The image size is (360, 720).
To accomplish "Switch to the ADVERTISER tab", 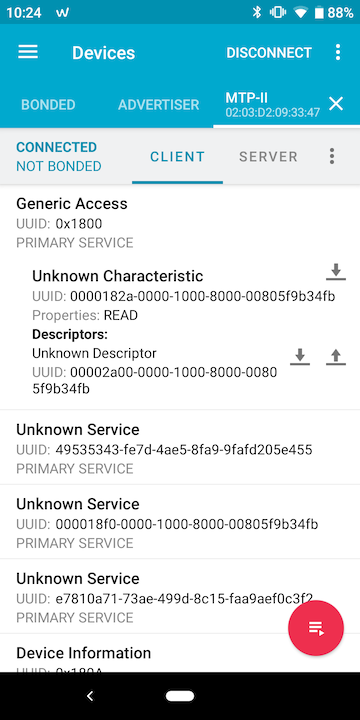I will (158, 105).
